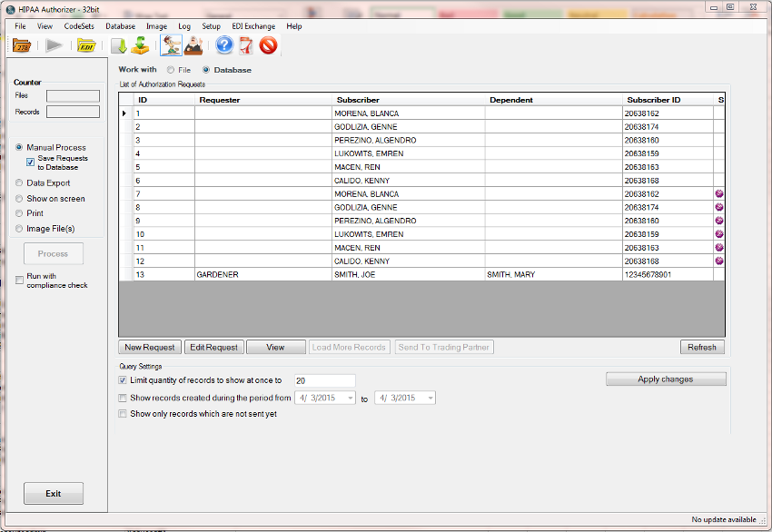The width and height of the screenshot is (772, 532).
Task: Open the EDI Exchange menu
Action: tap(253, 26)
